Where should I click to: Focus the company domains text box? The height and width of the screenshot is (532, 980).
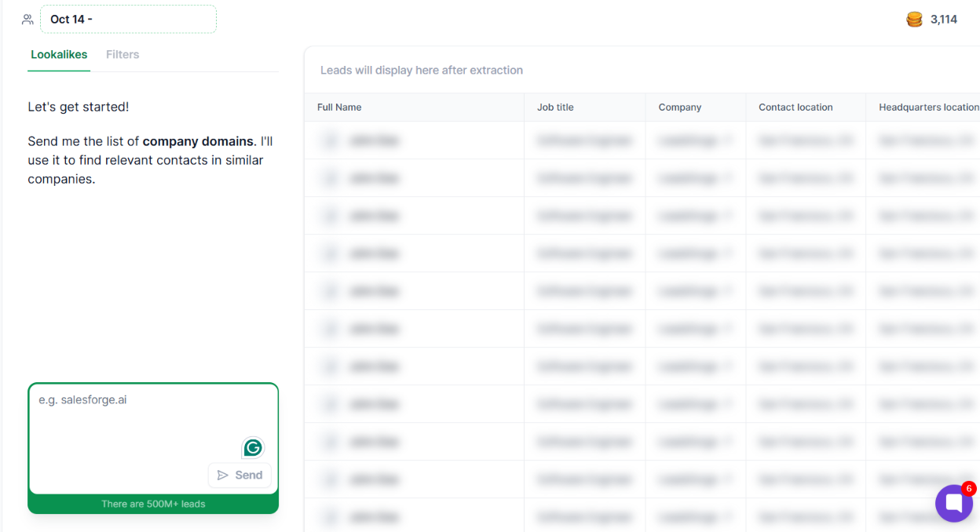tap(153, 438)
